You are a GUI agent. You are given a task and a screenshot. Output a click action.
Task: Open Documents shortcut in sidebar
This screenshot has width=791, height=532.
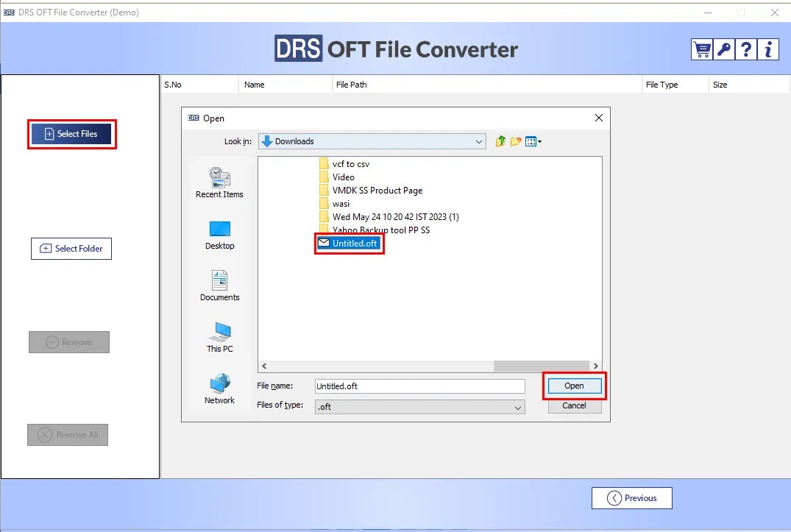pyautogui.click(x=219, y=286)
